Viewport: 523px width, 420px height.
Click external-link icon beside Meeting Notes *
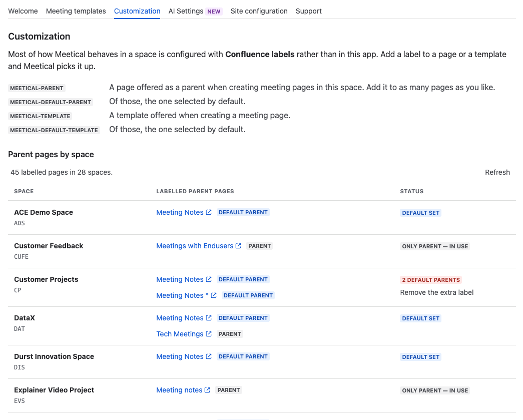pyautogui.click(x=214, y=295)
